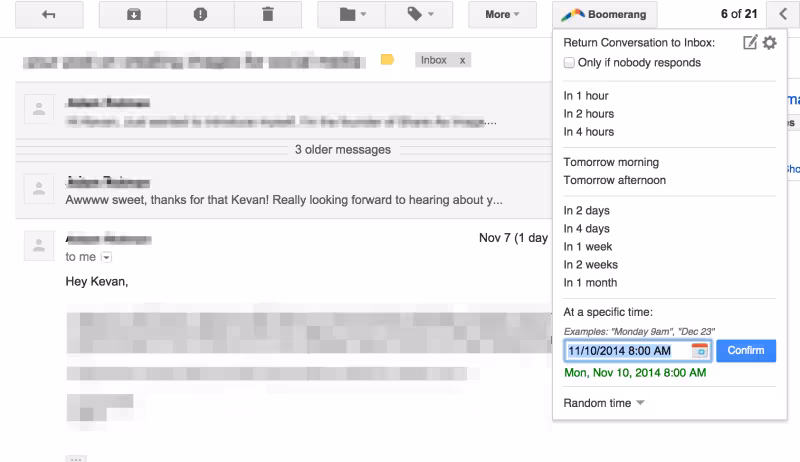The width and height of the screenshot is (800, 462).
Task: Open the Move to folder dropdown
Action: pos(352,14)
